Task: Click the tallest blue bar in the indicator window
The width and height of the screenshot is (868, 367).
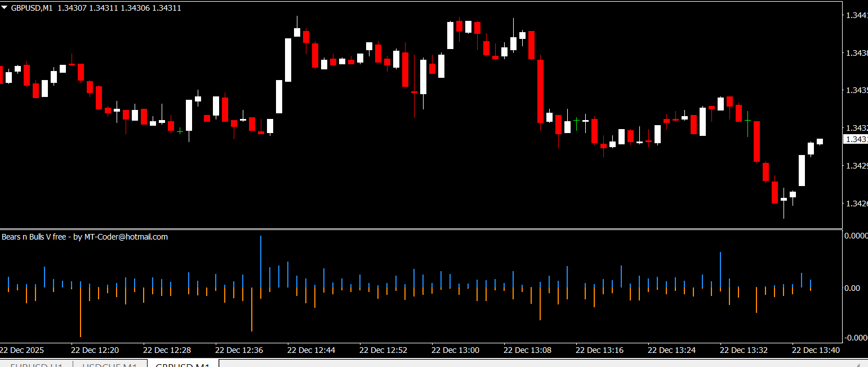Action: (261, 262)
